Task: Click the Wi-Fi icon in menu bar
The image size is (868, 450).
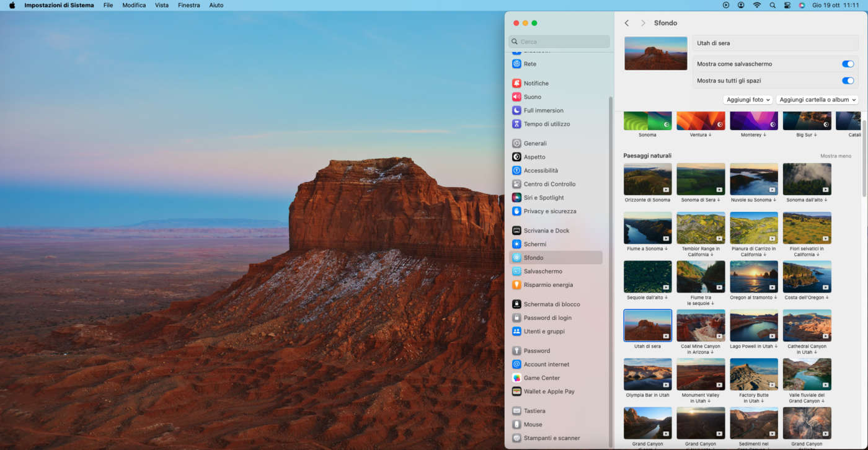Action: click(756, 5)
